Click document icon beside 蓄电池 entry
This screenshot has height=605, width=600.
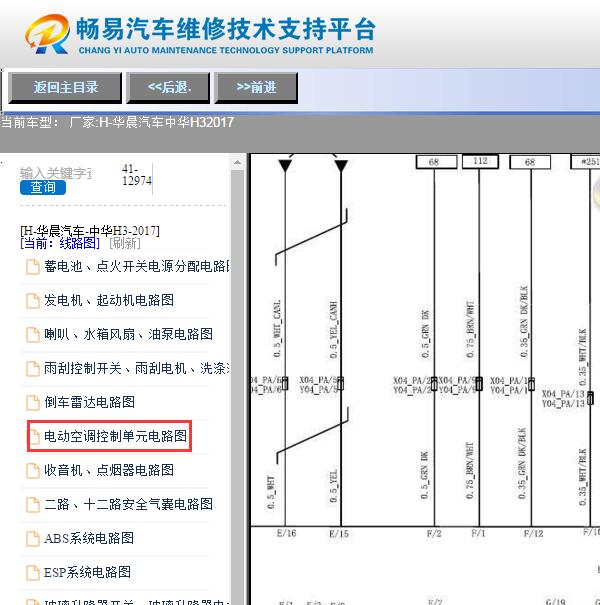point(33,267)
